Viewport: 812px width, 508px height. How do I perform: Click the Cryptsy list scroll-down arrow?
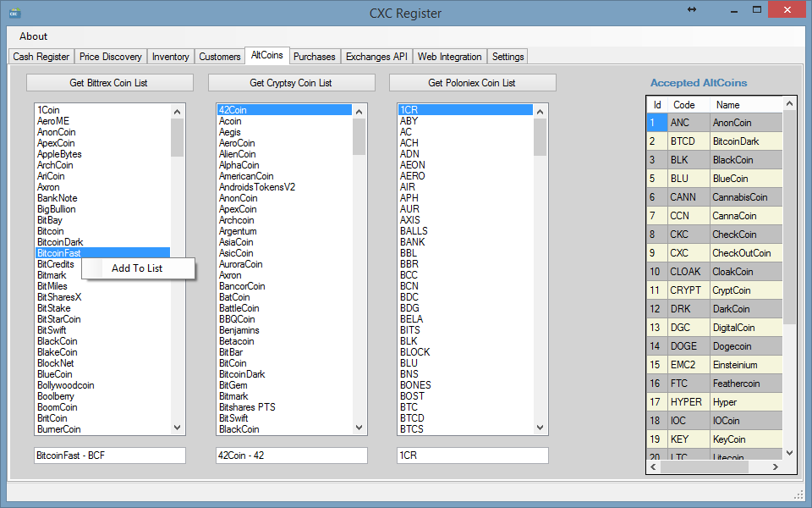coord(359,428)
